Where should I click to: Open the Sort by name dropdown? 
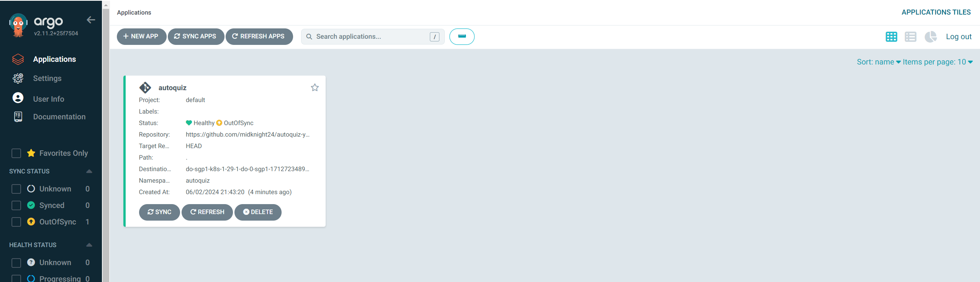(x=878, y=62)
